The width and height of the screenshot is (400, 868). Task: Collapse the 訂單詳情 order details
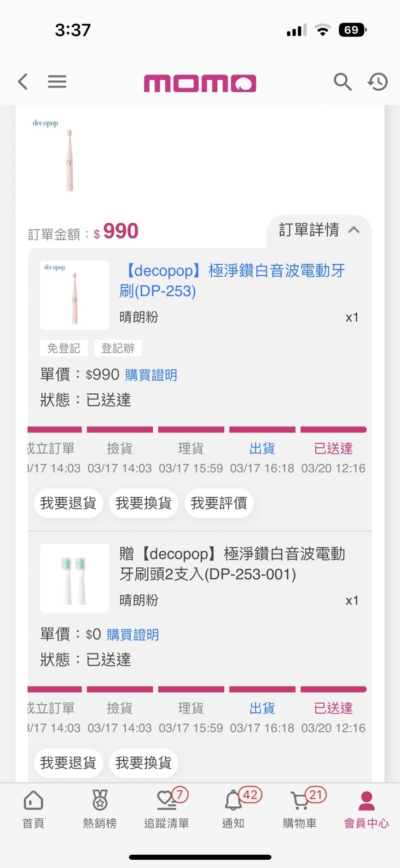tap(319, 230)
